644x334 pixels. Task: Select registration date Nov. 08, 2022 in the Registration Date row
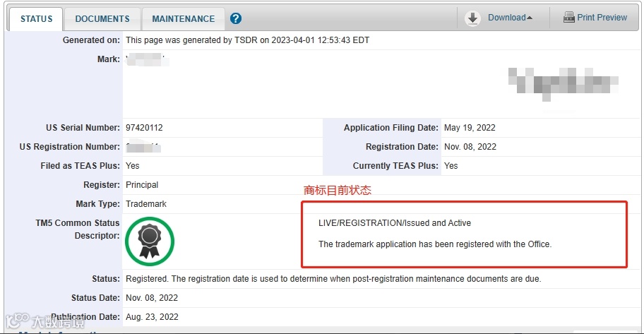470,147
